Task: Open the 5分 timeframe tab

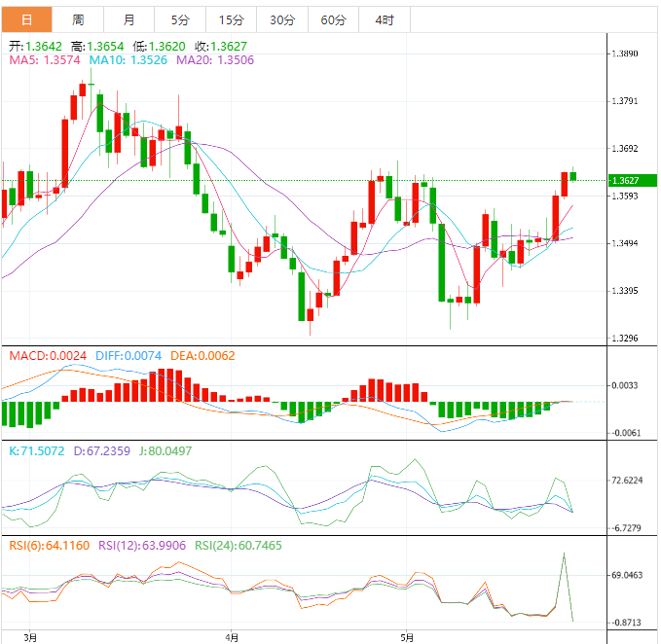Action: (x=180, y=19)
